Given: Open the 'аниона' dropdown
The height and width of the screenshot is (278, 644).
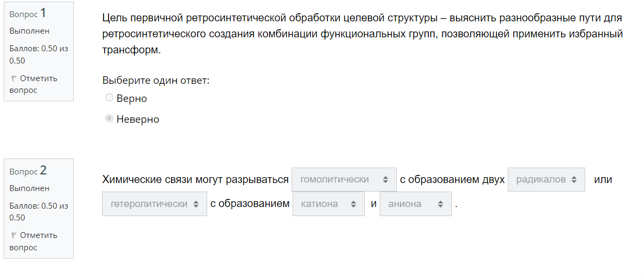Looking at the screenshot, I should 415,204.
